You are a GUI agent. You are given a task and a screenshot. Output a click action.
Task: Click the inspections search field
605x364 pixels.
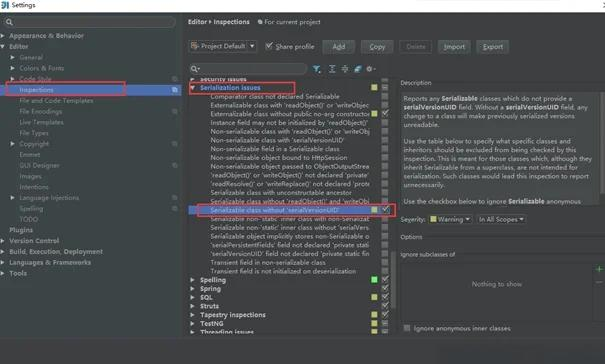point(248,69)
